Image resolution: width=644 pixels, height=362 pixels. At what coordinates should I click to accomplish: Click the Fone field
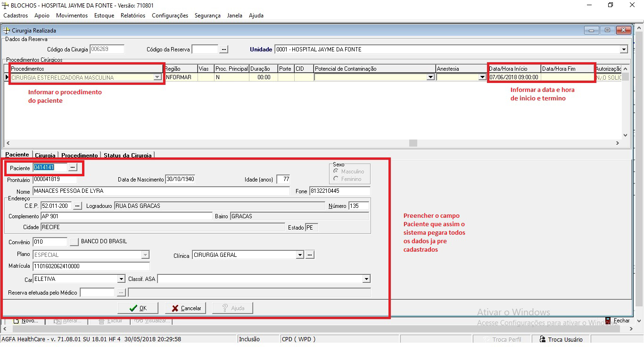coord(339,191)
